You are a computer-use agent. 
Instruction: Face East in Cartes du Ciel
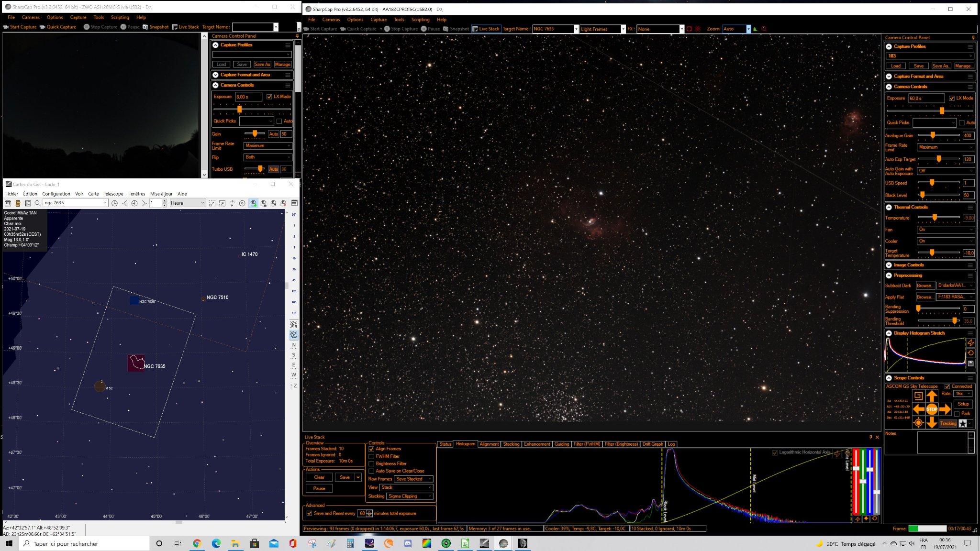point(294,365)
